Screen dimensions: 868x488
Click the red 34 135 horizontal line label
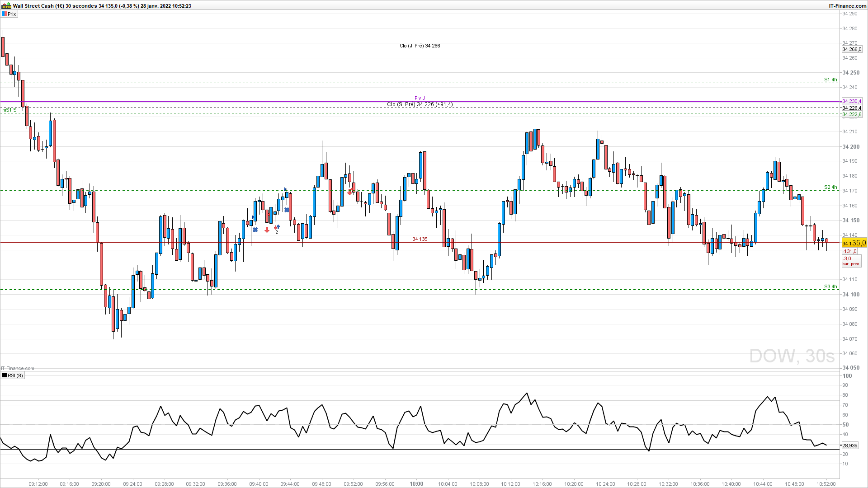[420, 239]
